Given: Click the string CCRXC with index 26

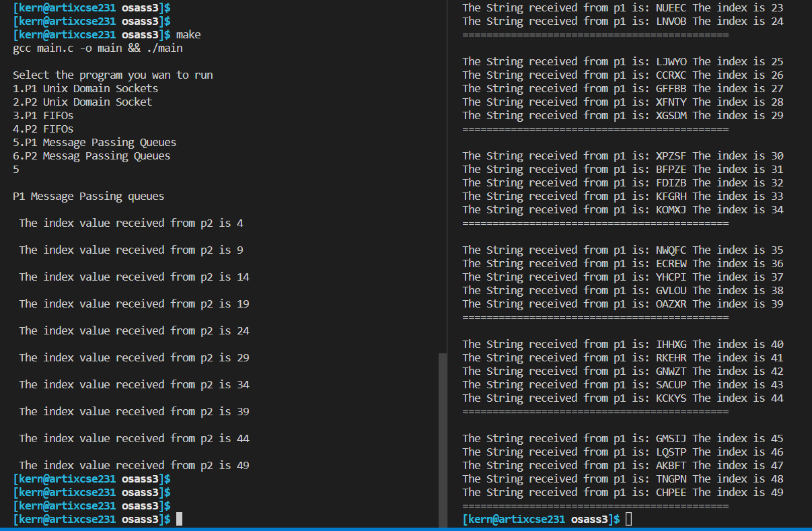Looking at the screenshot, I should pos(671,75).
